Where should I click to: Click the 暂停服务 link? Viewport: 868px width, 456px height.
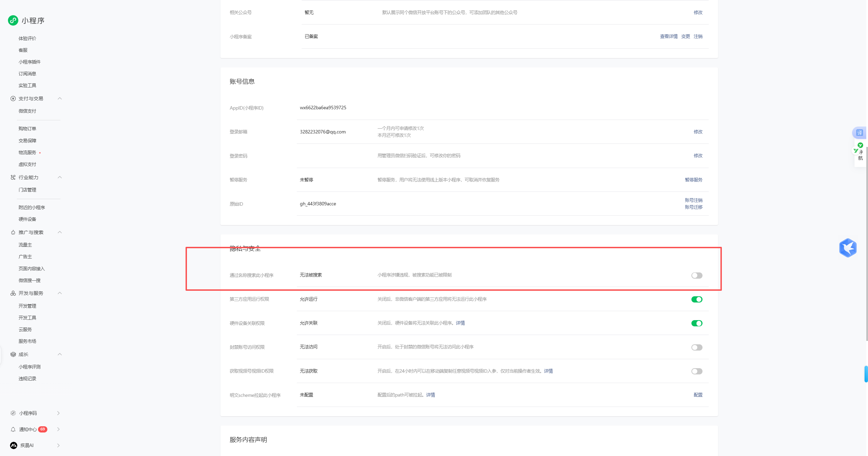coord(694,180)
